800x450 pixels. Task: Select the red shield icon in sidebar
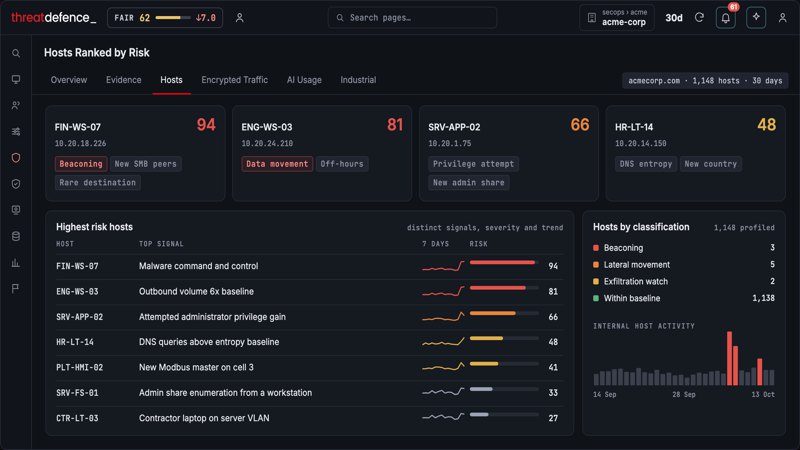point(16,158)
